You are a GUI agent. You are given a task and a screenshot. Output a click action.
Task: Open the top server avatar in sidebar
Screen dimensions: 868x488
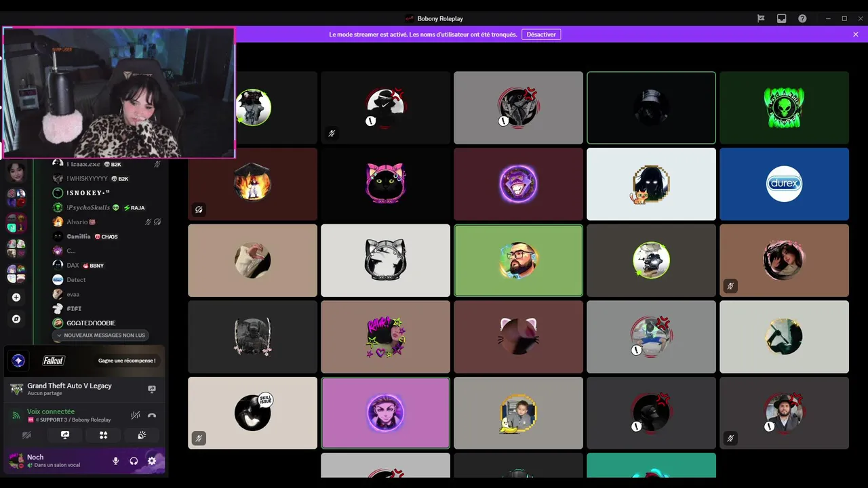click(x=16, y=171)
